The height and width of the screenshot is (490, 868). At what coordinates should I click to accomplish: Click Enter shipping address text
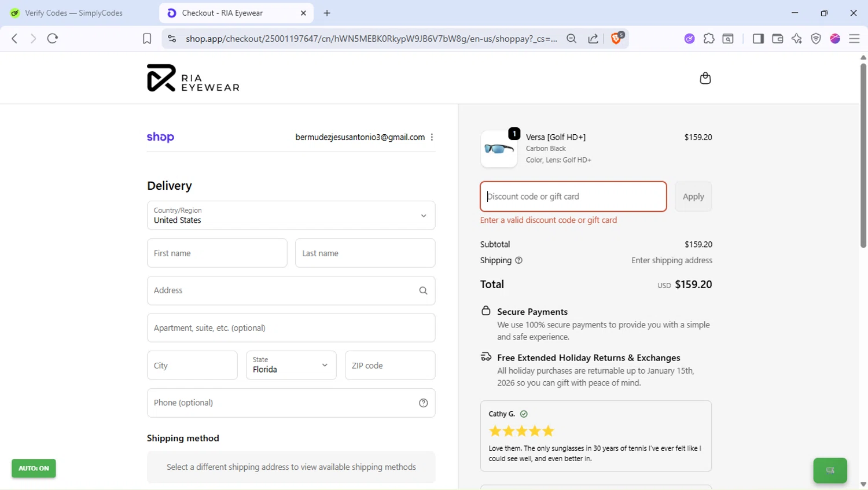(x=672, y=260)
